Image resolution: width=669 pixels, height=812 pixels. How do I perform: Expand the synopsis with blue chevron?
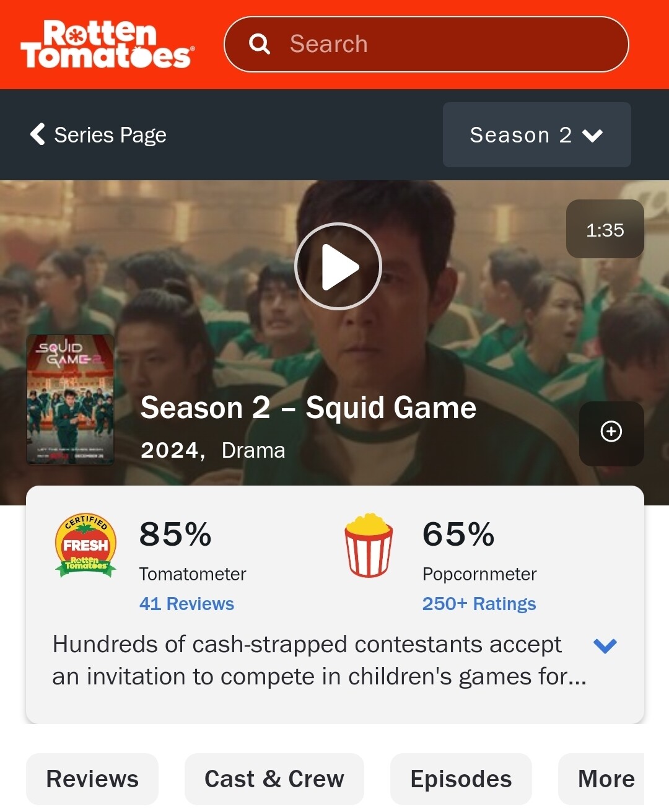605,646
